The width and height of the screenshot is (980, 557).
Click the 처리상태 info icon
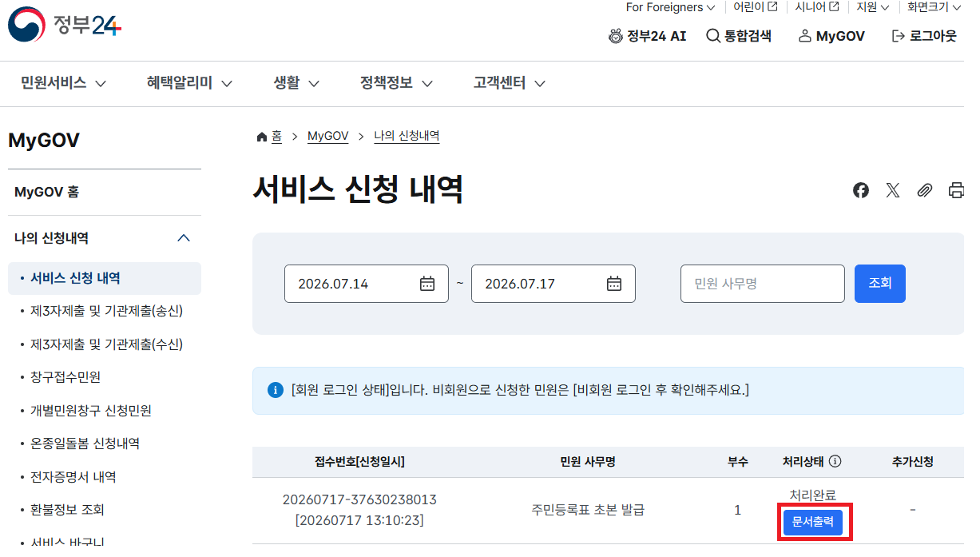[835, 461]
